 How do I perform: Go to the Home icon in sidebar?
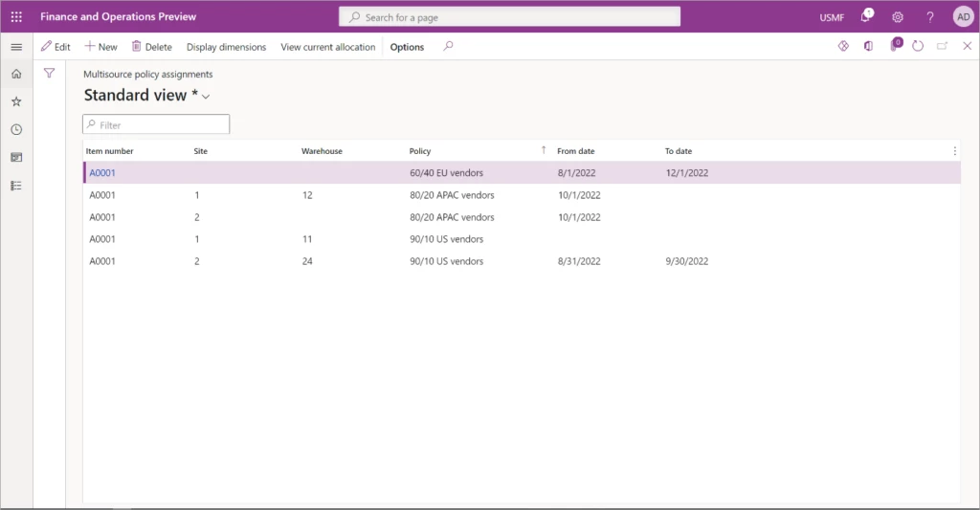[x=17, y=74]
